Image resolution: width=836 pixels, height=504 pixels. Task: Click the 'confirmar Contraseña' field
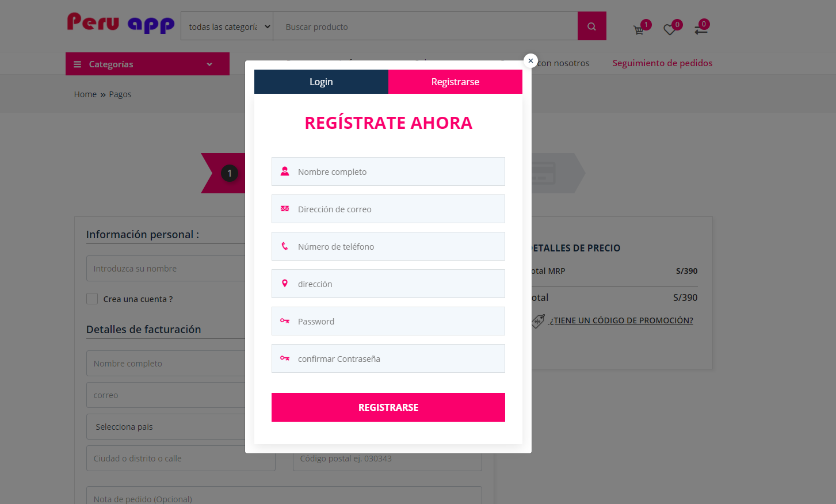pyautogui.click(x=388, y=358)
